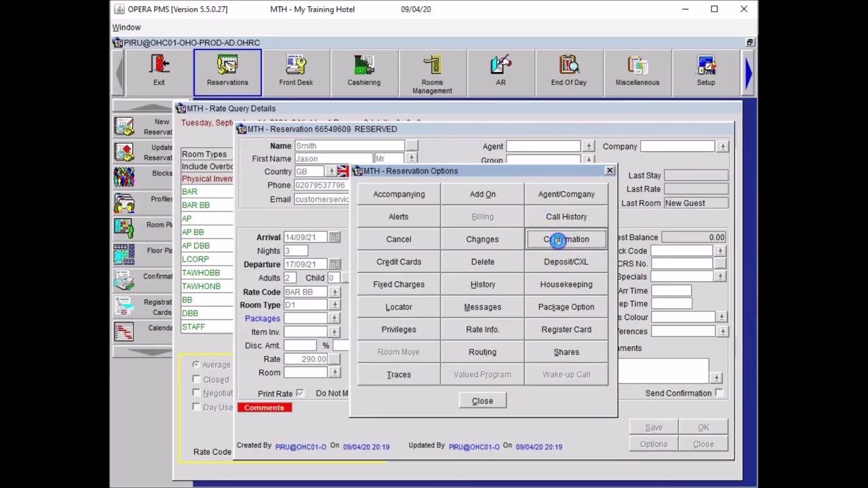Open the Cashiering module
The height and width of the screenshot is (488, 868).
[364, 71]
